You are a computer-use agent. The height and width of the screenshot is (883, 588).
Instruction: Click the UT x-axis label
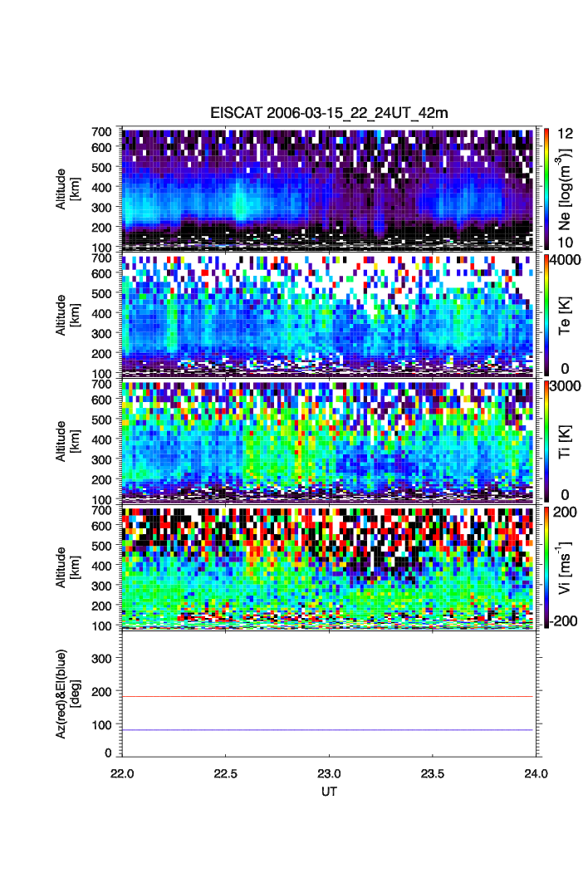(x=329, y=792)
